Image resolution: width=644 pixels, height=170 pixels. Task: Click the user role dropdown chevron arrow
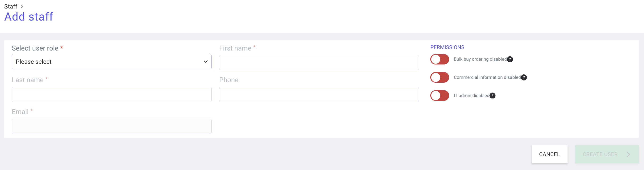205,62
